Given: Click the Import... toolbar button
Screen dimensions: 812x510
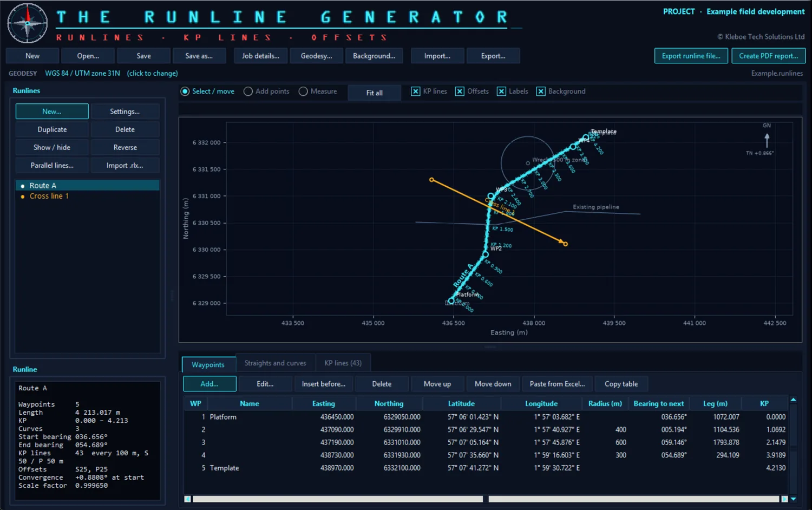Looking at the screenshot, I should click(437, 56).
